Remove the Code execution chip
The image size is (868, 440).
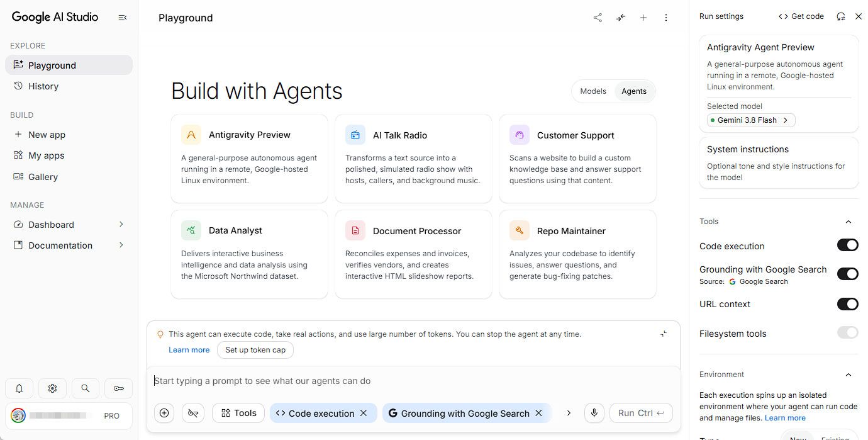364,413
